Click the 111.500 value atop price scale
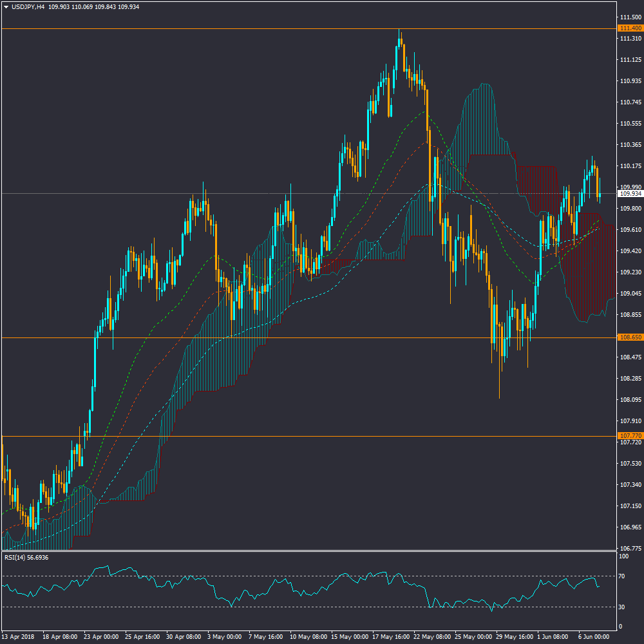Image resolution: width=644 pixels, height=644 pixels. point(630,17)
